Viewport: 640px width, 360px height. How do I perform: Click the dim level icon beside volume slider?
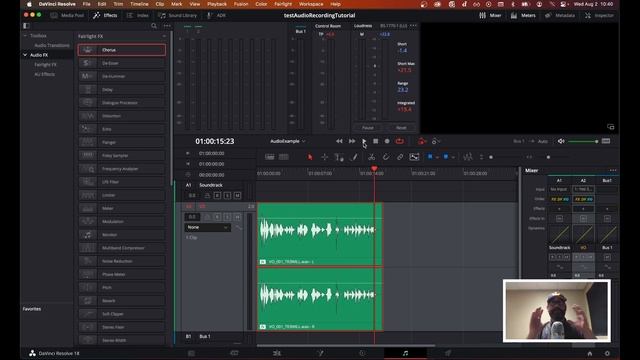click(x=606, y=141)
